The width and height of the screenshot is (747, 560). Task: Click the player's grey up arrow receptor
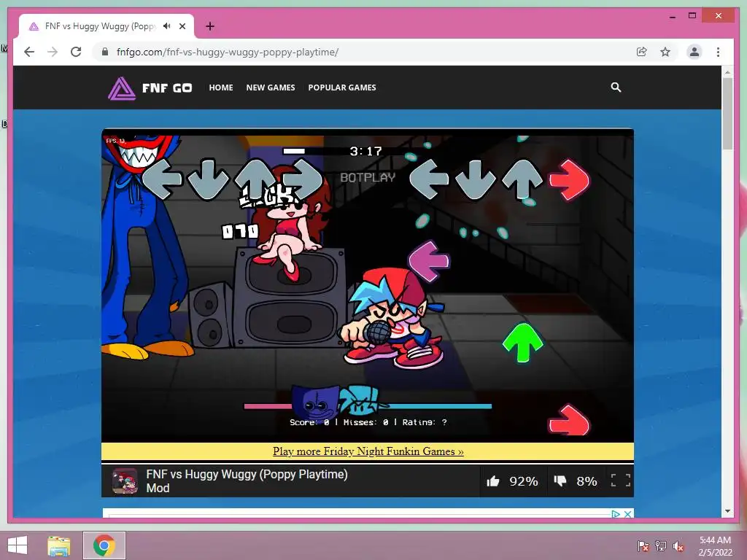pyautogui.click(x=522, y=179)
